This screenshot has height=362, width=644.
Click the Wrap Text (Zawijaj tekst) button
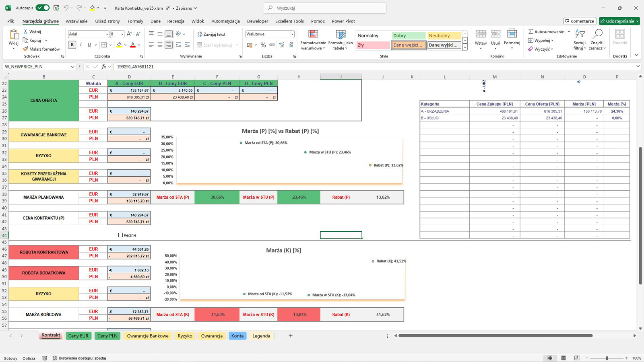click(x=211, y=34)
